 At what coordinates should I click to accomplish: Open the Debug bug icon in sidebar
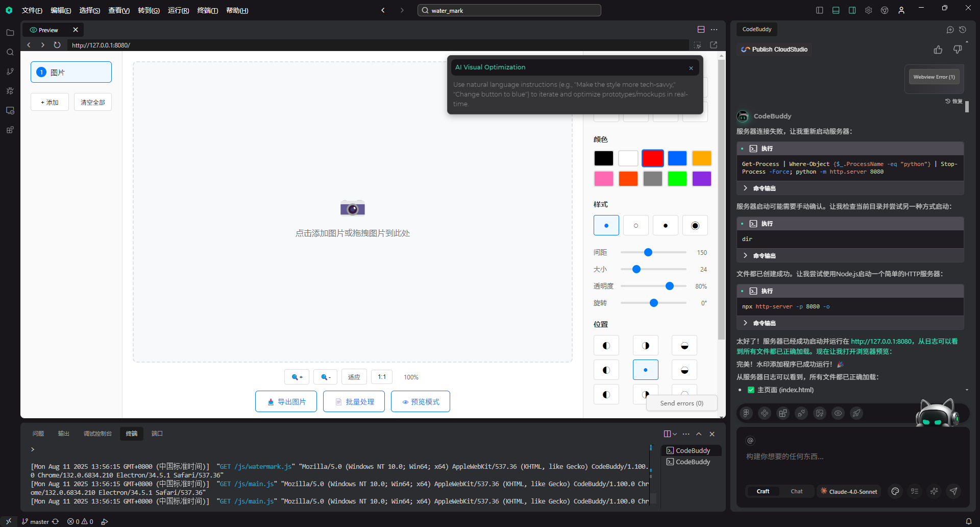coord(10,91)
